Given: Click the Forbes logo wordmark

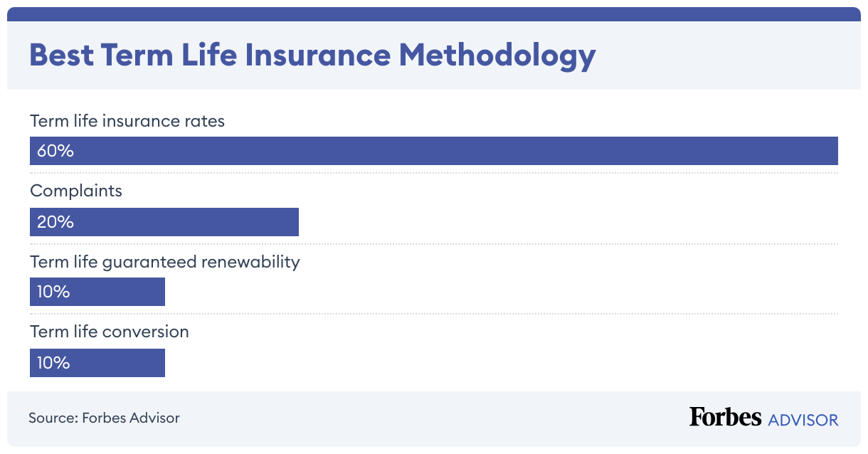Looking at the screenshot, I should (725, 418).
